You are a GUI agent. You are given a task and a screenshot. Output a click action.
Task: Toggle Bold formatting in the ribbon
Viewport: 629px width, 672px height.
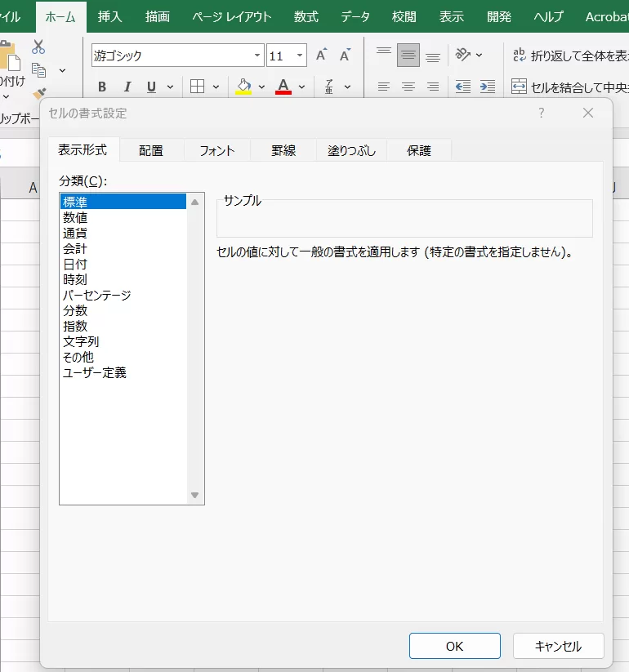102,87
